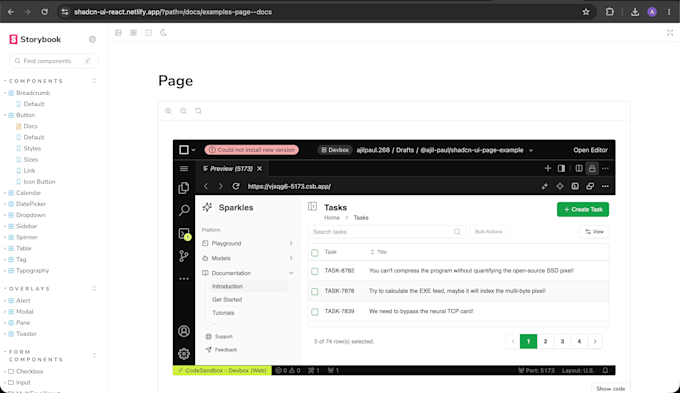Close the Preview (5173) tab
This screenshot has width=680, height=393.
[259, 169]
